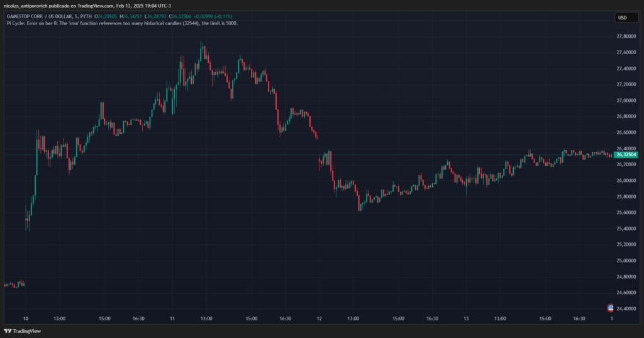The image size is (644, 338).
Task: Open the TradingView logo link
Action: pos(22,331)
